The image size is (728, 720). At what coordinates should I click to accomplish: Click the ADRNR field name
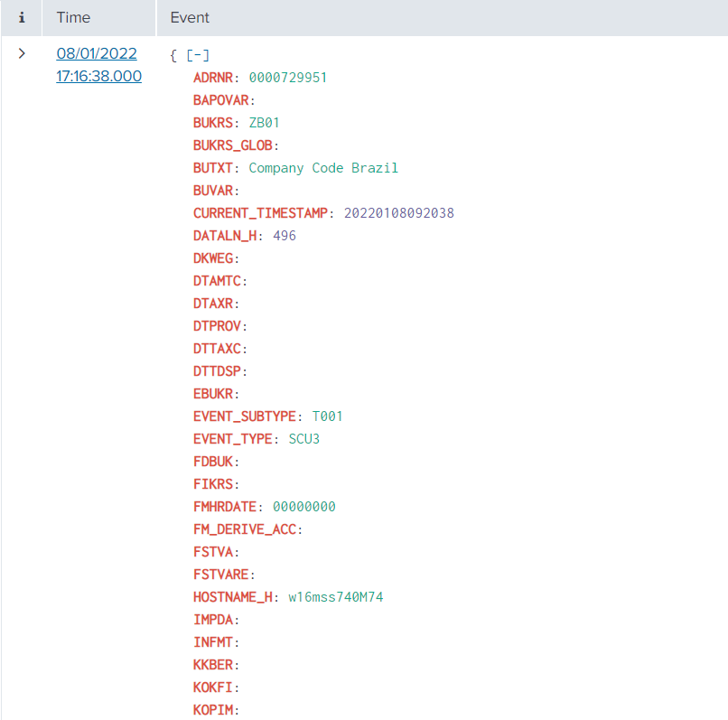tap(212, 77)
